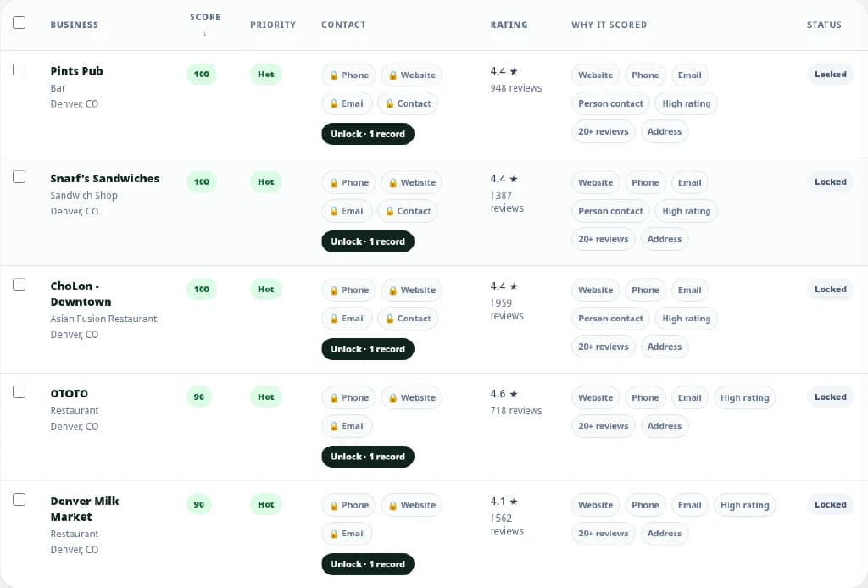The height and width of the screenshot is (588, 868).
Task: Click lock icon on OTOTO Email chip
Action: [334, 426]
